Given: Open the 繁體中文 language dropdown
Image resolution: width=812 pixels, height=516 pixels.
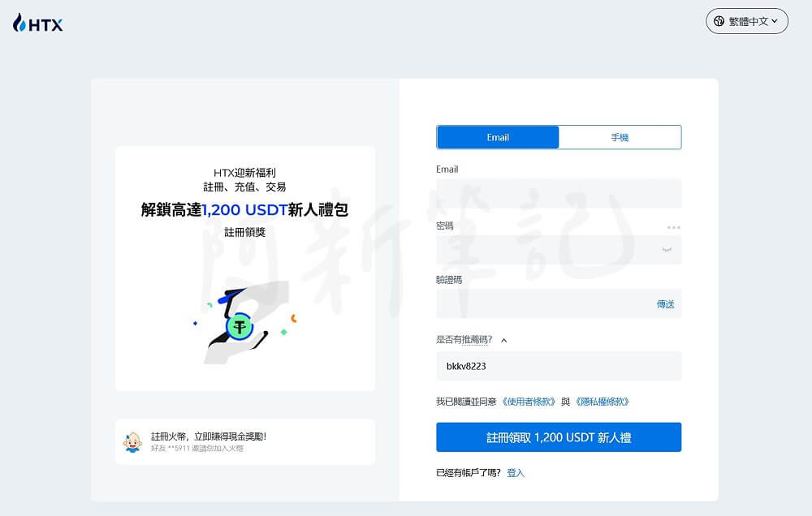Looking at the screenshot, I should [747, 21].
